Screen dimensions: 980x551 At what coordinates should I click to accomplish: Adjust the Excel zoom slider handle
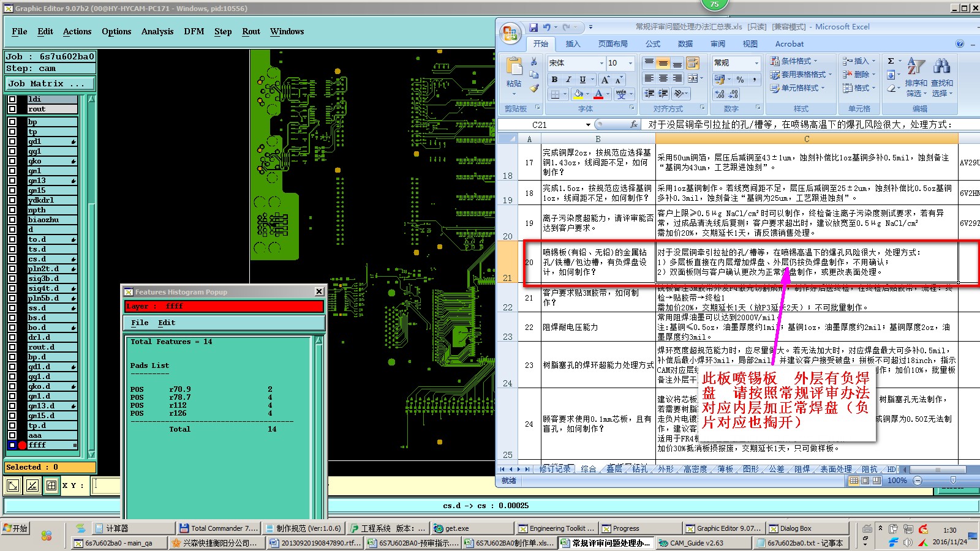[x=953, y=481]
